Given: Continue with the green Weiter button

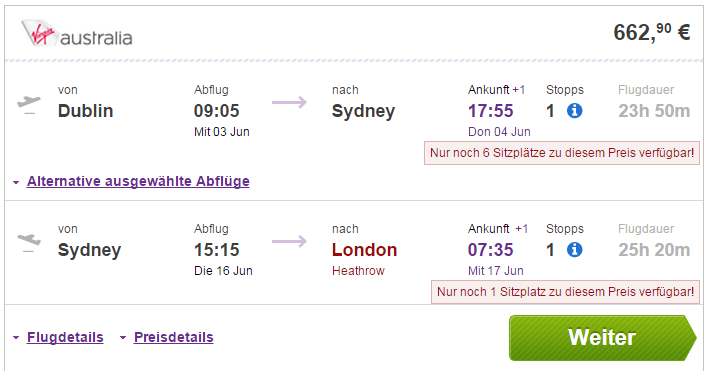Looking at the screenshot, I should pyautogui.click(x=602, y=338).
